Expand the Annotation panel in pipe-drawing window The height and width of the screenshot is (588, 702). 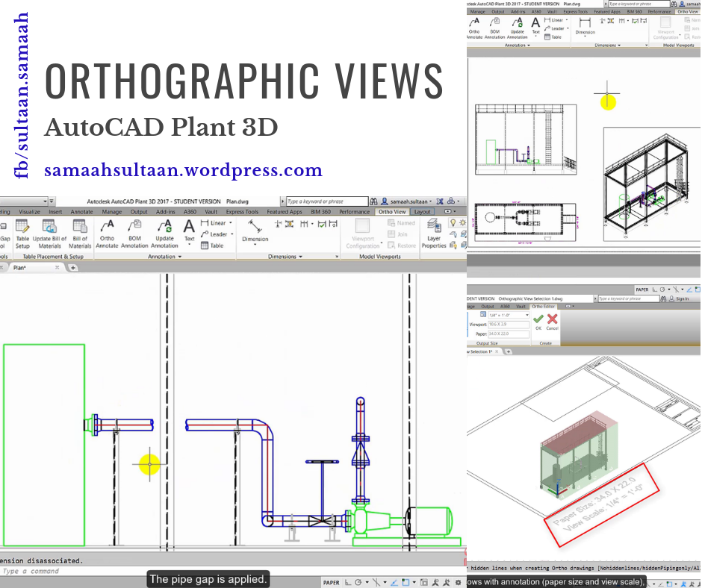[x=165, y=257]
